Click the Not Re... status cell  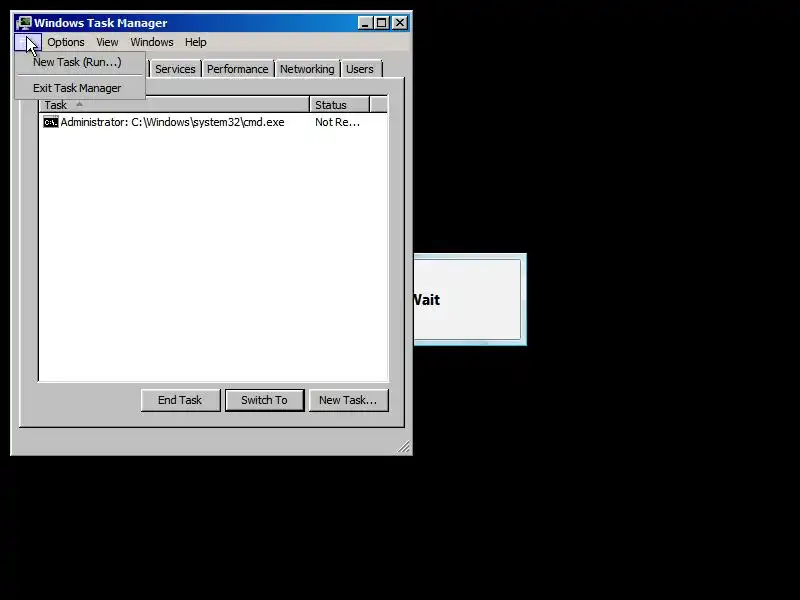tap(337, 122)
